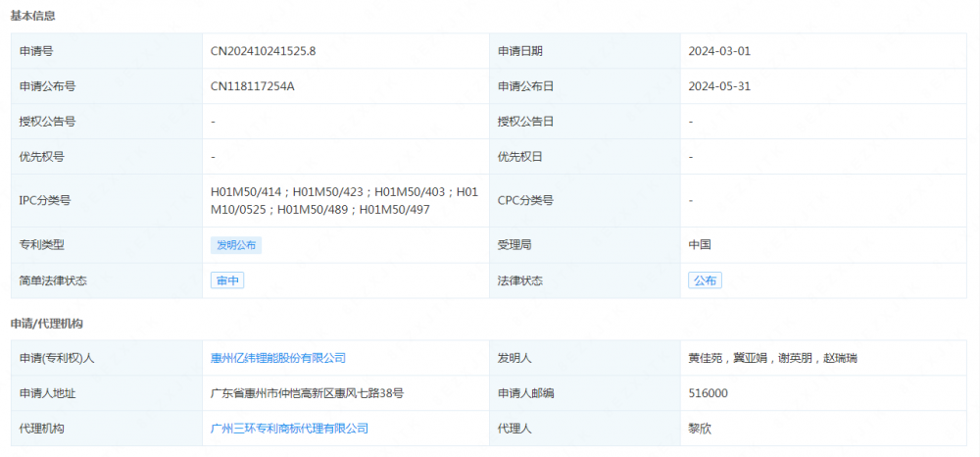Screen dimensions: 980x457
Task: Click the IPC classification codes text
Action: point(344,201)
